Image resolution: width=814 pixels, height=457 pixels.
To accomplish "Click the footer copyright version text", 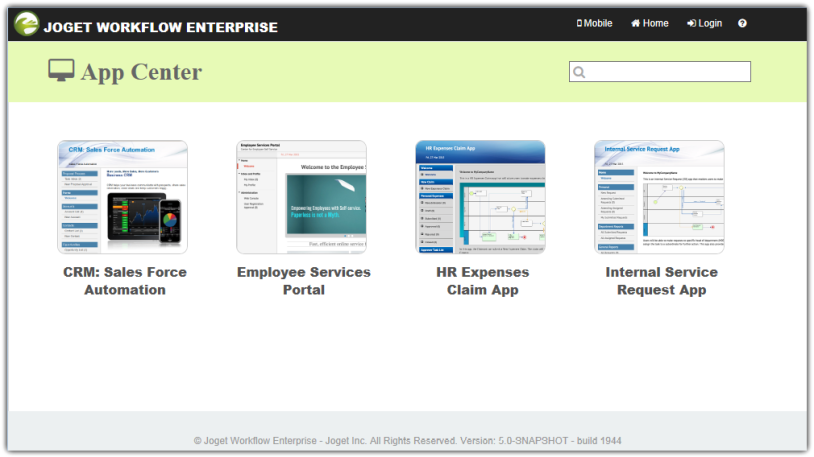I will coord(408,441).
